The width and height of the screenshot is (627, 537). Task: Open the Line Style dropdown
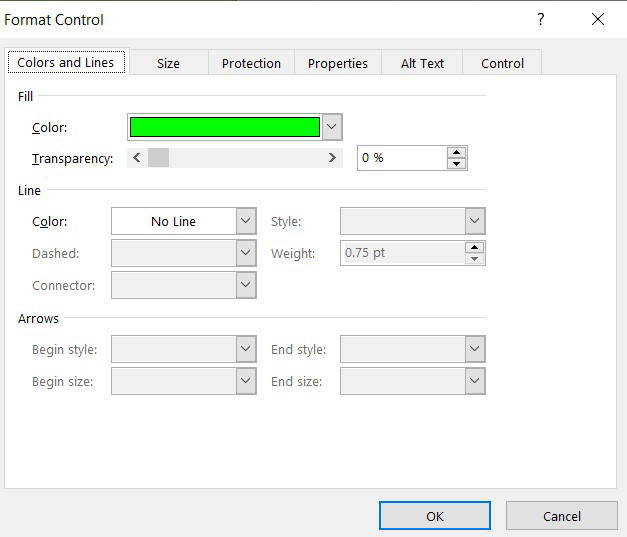[x=475, y=221]
